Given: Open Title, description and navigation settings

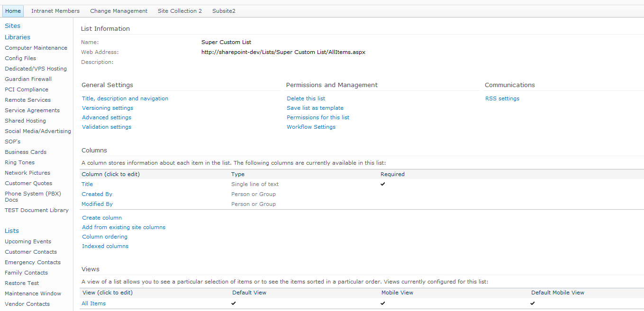Looking at the screenshot, I should point(125,98).
